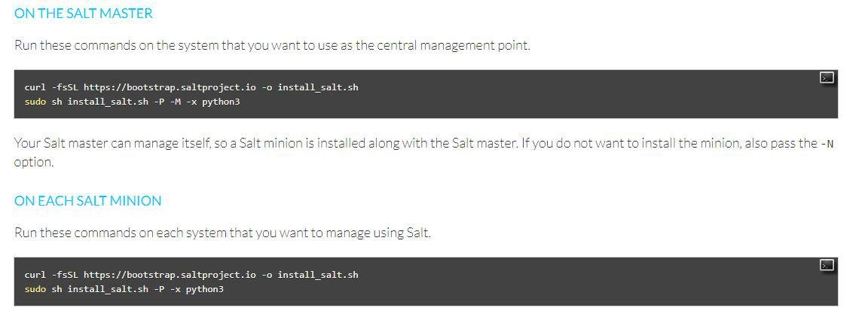Click python3 in the minion install command

[205, 289]
